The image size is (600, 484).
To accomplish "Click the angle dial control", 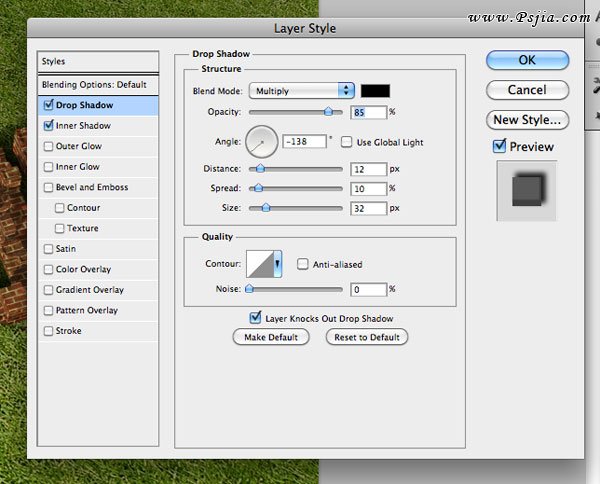I will (262, 142).
